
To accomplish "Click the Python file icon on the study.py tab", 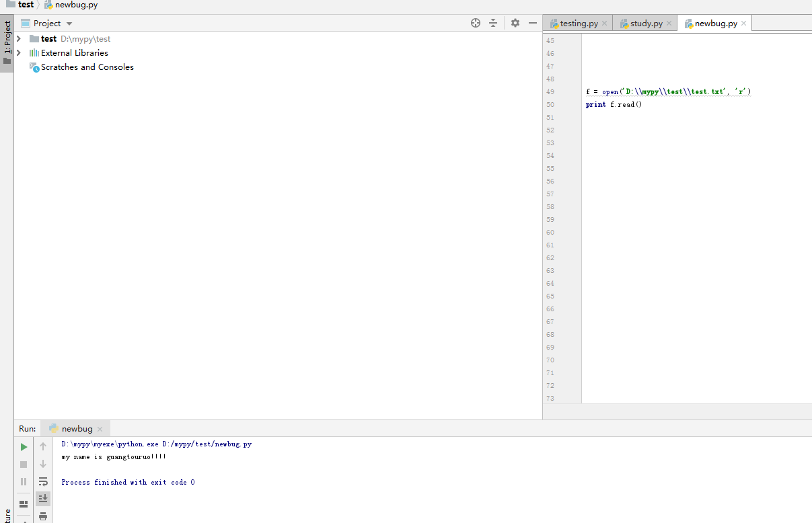I will pos(624,24).
